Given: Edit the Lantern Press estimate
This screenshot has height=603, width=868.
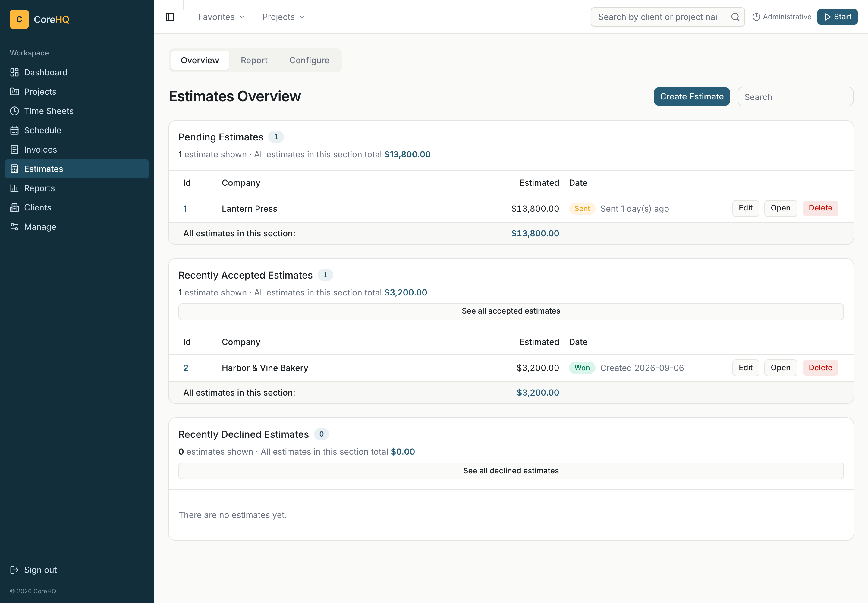Looking at the screenshot, I should [x=745, y=208].
